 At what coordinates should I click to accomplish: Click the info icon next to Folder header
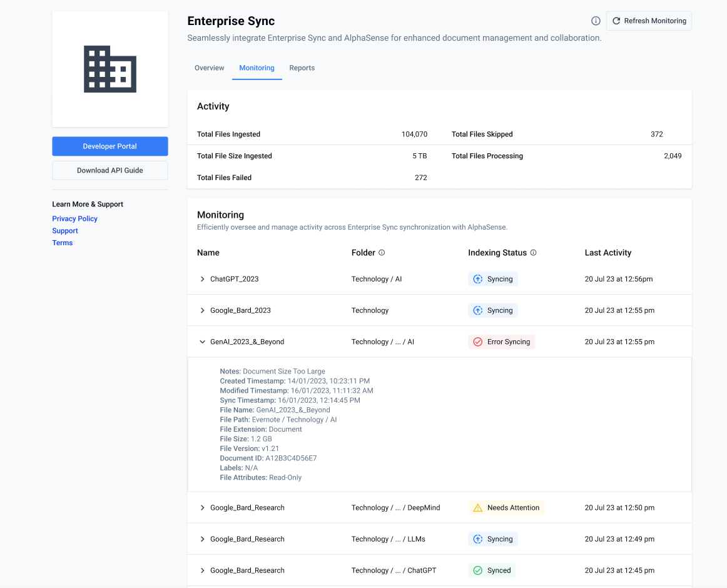pos(382,253)
